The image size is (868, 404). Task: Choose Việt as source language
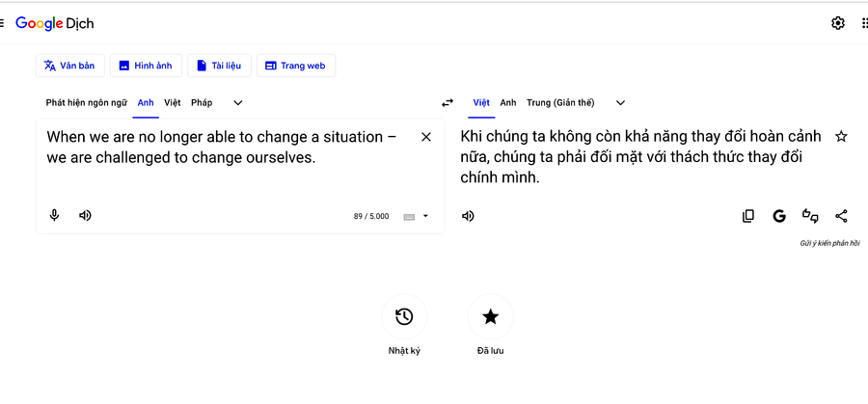[173, 102]
